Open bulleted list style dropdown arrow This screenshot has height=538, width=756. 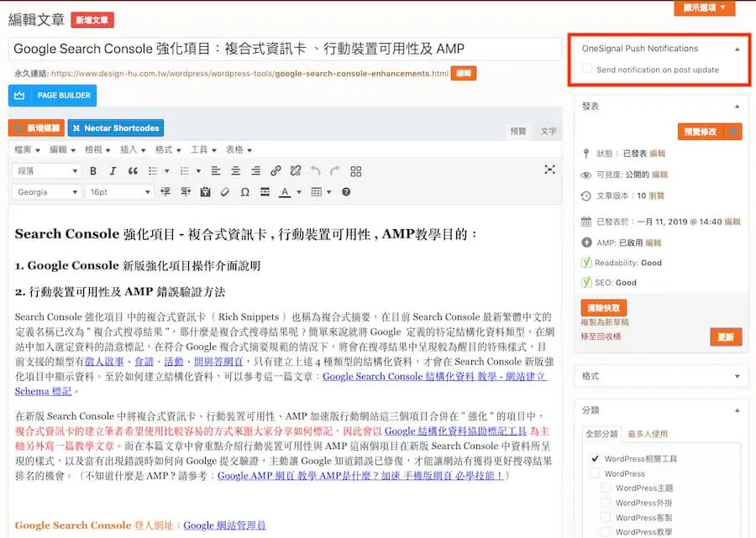(x=167, y=171)
